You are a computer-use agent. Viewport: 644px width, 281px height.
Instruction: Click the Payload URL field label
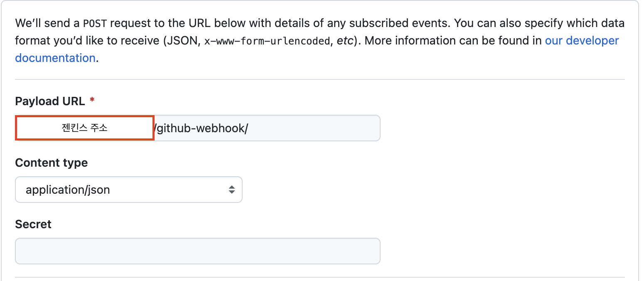50,101
